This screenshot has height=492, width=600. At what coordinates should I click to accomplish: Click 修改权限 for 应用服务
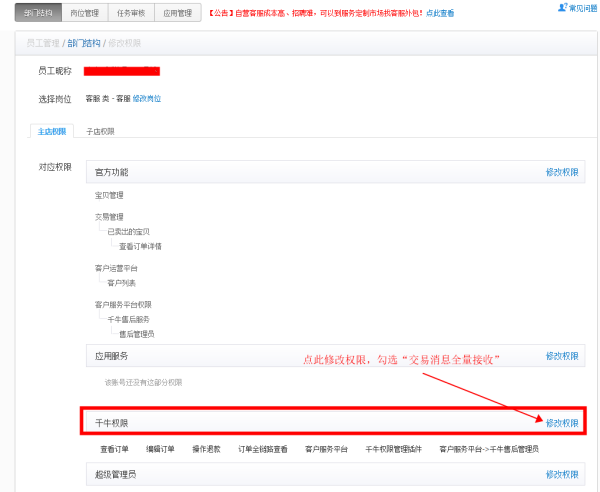point(561,355)
